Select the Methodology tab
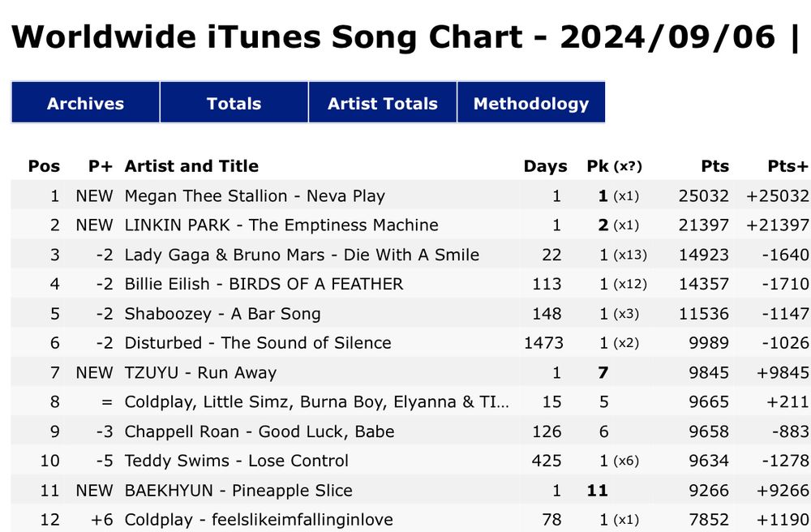Viewport: 811px width, 532px height. (530, 103)
